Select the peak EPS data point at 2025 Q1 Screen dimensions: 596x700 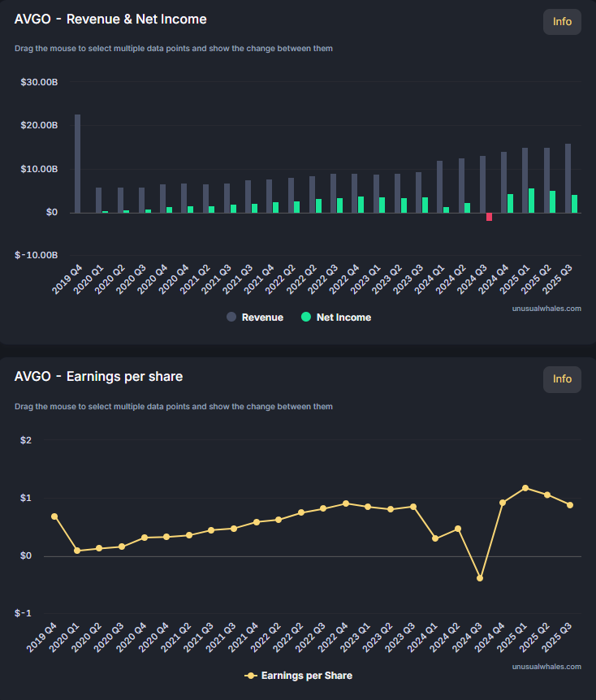pos(525,488)
